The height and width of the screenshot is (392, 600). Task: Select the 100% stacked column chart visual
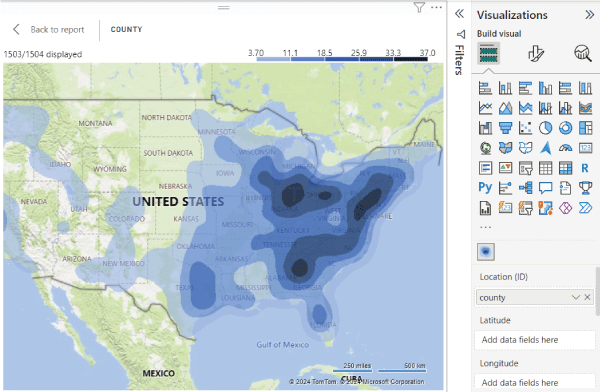[x=585, y=88]
